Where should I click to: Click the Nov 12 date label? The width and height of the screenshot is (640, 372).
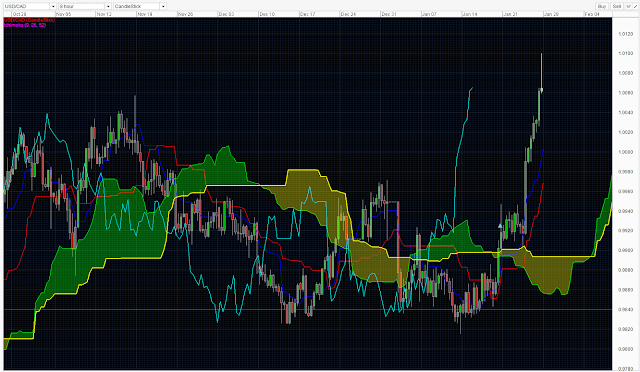(x=104, y=14)
